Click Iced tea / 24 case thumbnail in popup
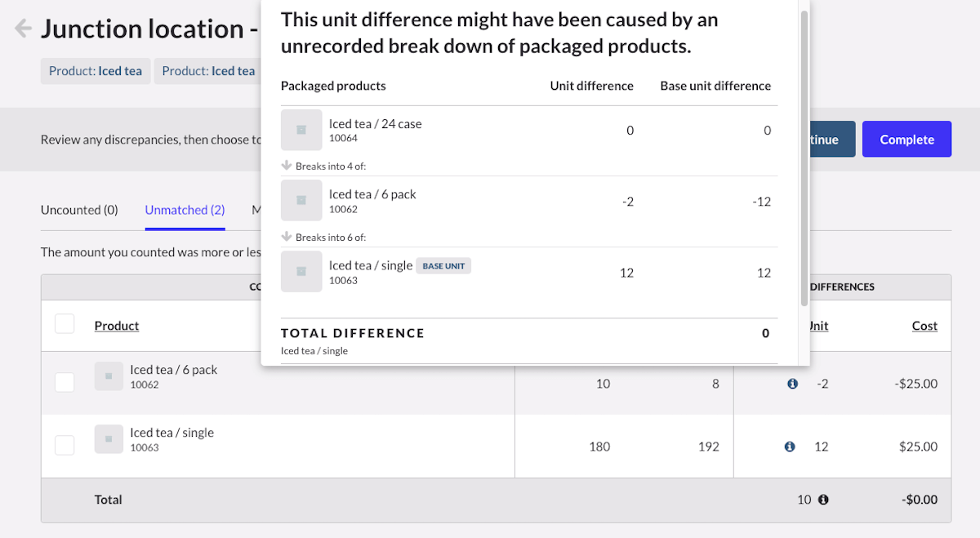 (301, 130)
